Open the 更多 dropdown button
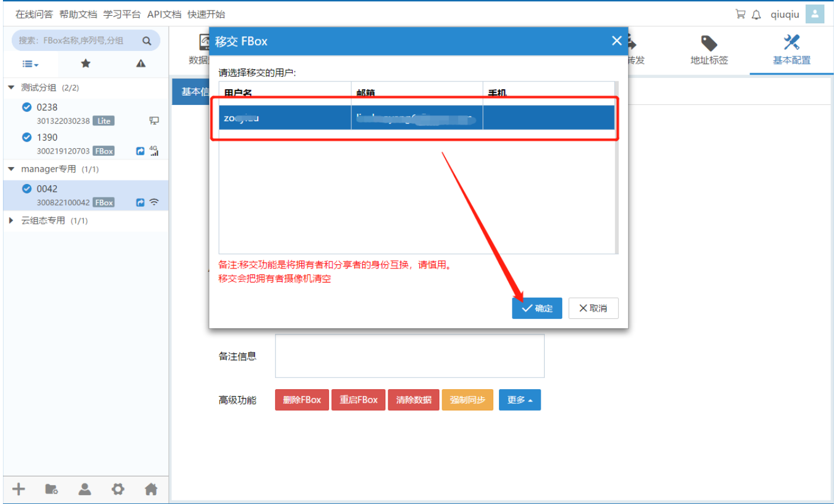The image size is (835, 504). (x=520, y=400)
